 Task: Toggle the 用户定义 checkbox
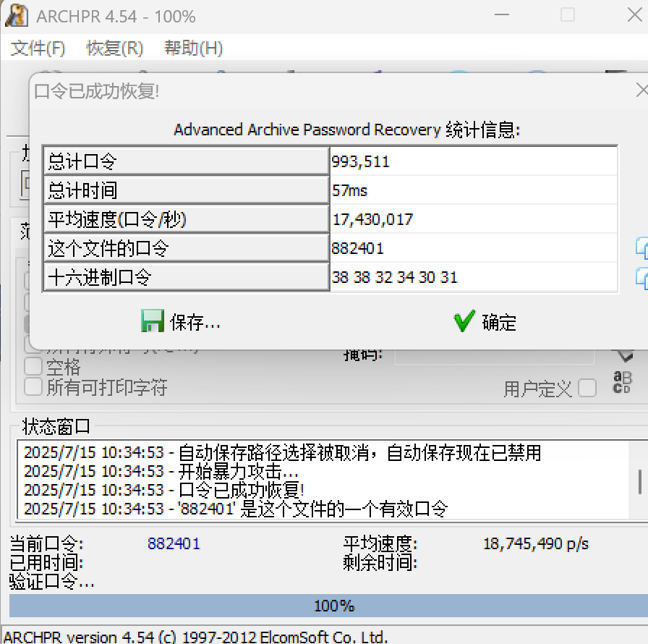coord(587,388)
